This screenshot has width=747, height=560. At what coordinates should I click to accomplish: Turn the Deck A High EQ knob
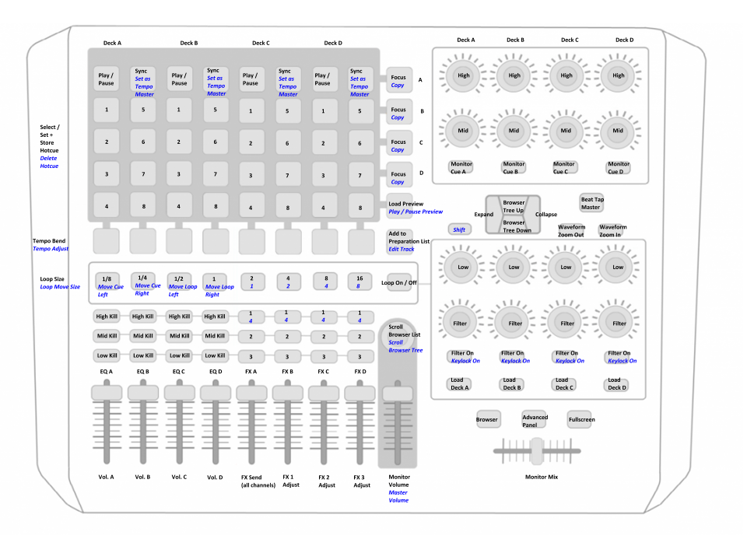tap(463, 75)
